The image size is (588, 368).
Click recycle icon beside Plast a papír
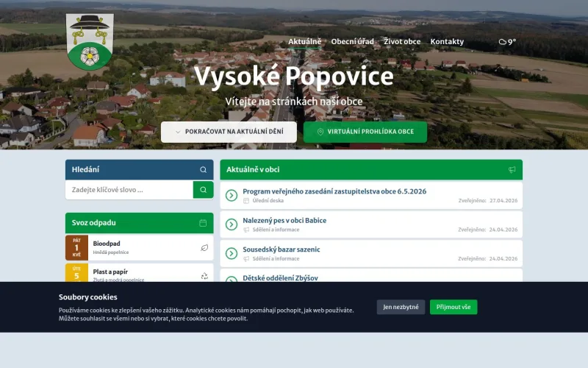(x=204, y=277)
